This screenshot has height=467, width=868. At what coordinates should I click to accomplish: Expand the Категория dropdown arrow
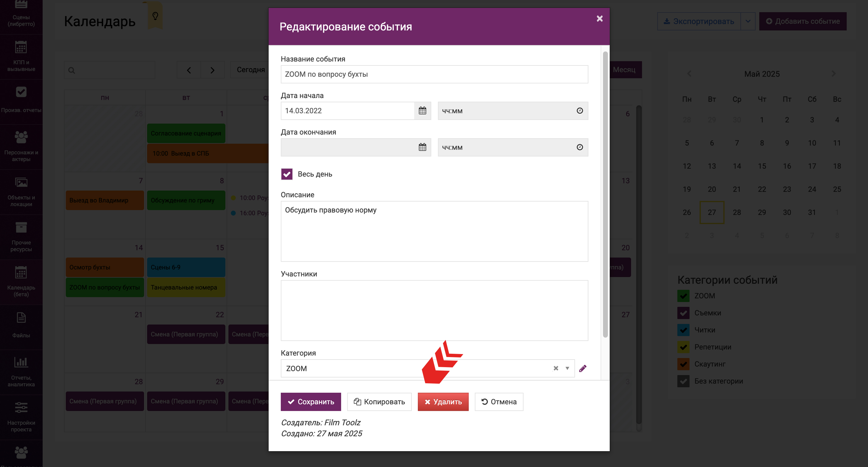[567, 368]
